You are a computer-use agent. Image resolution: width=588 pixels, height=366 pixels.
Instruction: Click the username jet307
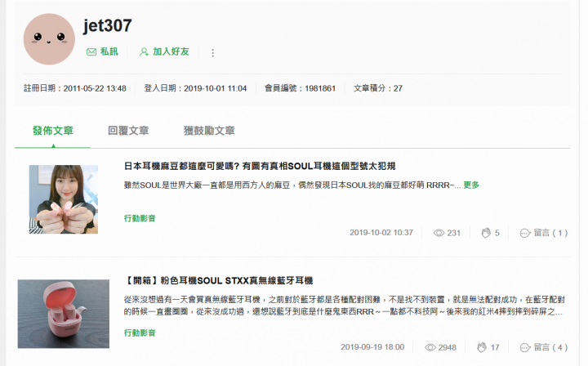(x=107, y=26)
